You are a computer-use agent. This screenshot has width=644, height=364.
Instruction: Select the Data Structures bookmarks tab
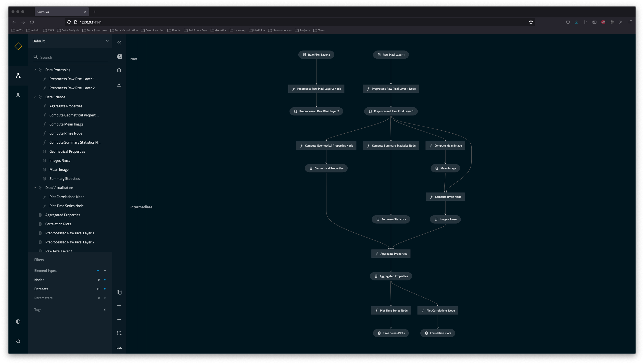[x=95, y=30]
